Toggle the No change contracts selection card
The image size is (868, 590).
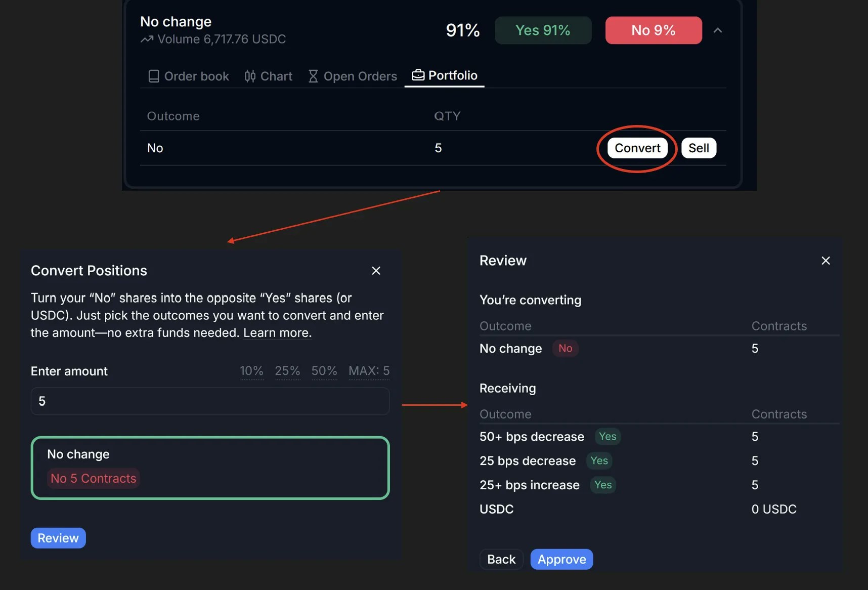[x=210, y=467]
